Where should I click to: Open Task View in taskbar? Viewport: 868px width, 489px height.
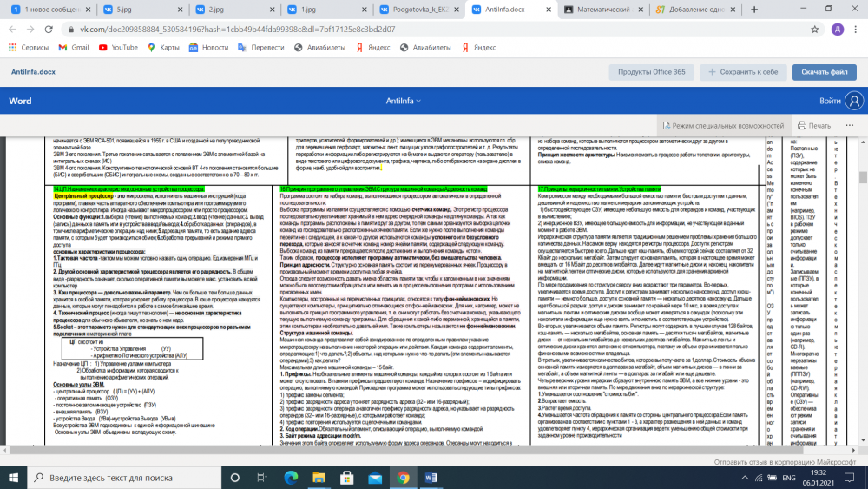262,478
